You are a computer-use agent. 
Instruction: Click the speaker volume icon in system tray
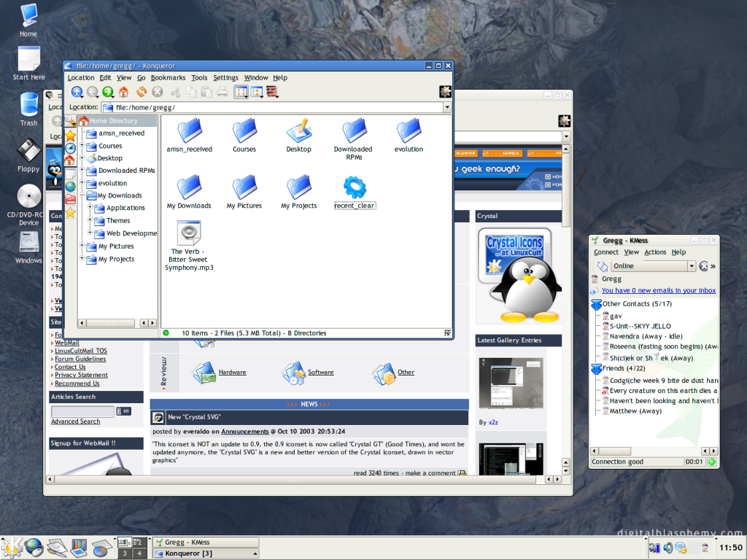click(668, 548)
